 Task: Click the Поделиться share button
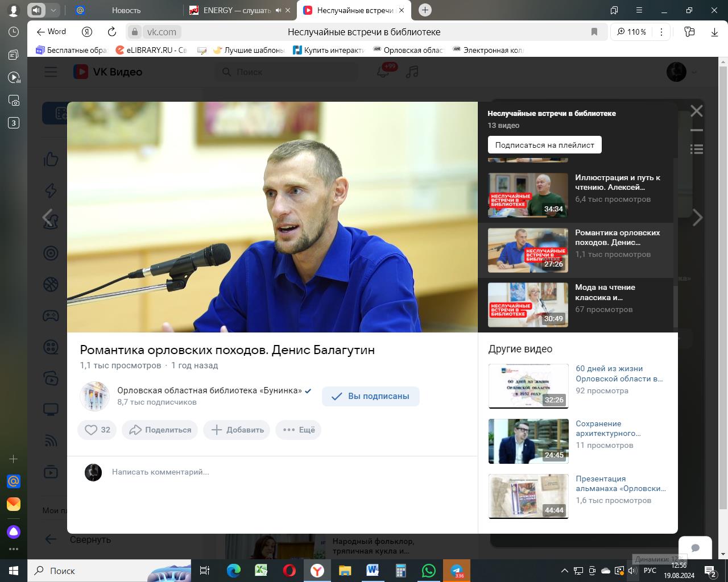[x=160, y=430]
